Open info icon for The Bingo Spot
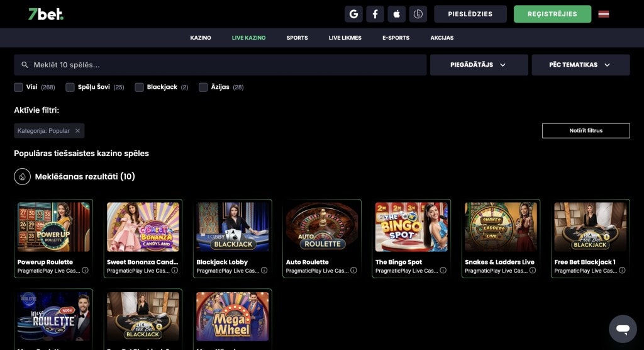This screenshot has width=644, height=350. [x=443, y=270]
